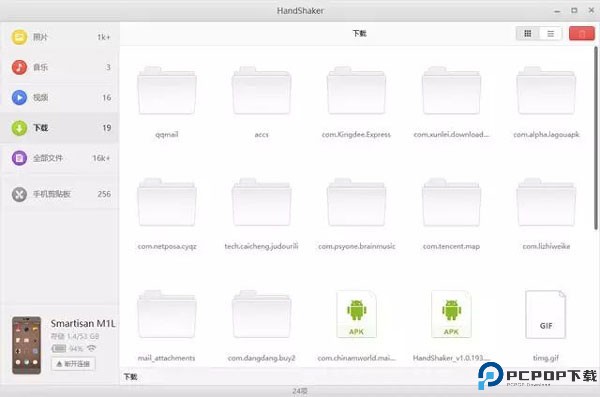Click the disconnect device button
Image resolution: width=600 pixels, height=397 pixels.
73,364
